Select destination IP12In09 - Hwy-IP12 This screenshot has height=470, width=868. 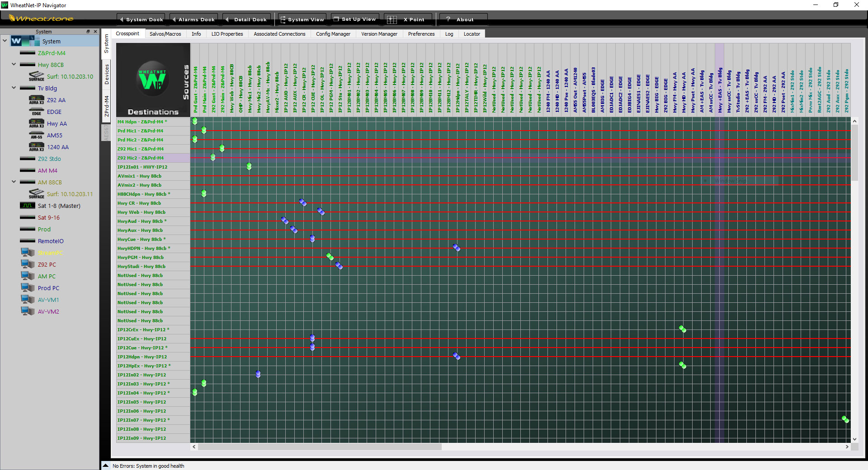tap(153, 438)
